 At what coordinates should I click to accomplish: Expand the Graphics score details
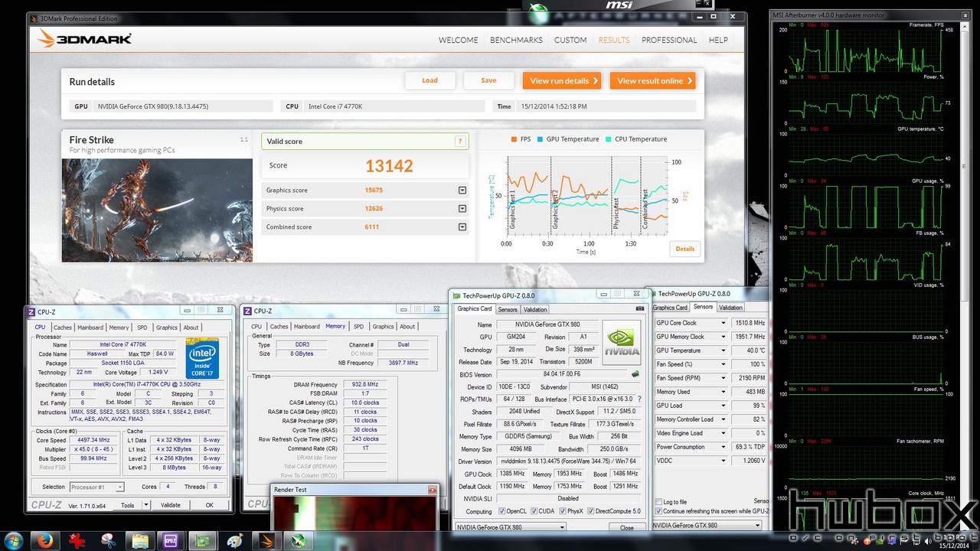tap(462, 191)
